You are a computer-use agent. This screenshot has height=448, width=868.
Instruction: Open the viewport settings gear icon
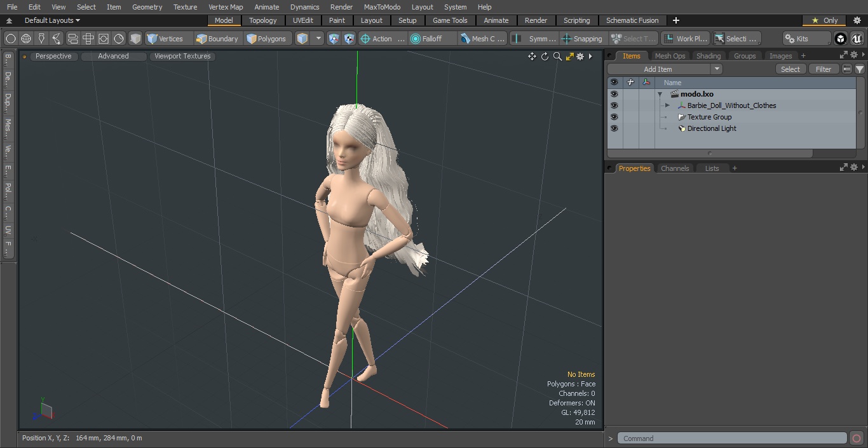point(580,57)
